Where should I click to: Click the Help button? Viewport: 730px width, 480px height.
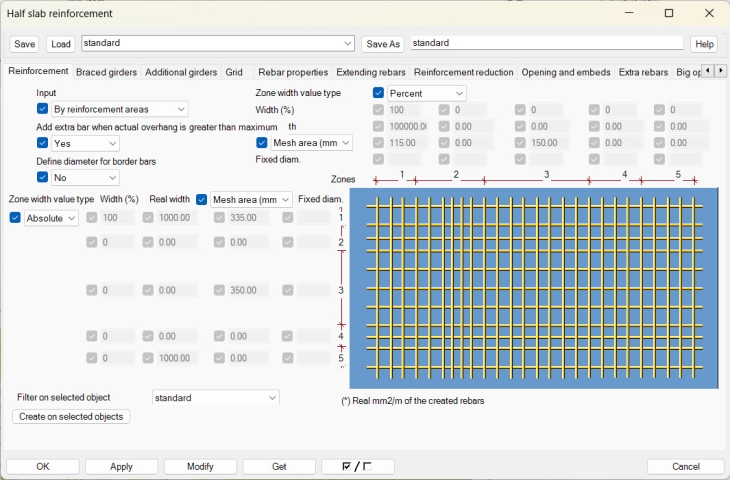704,44
